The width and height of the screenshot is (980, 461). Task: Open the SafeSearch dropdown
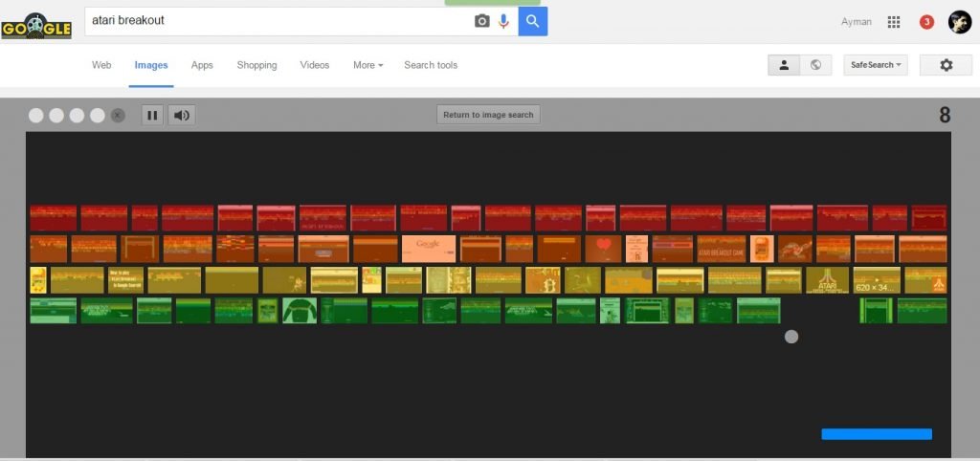point(876,65)
